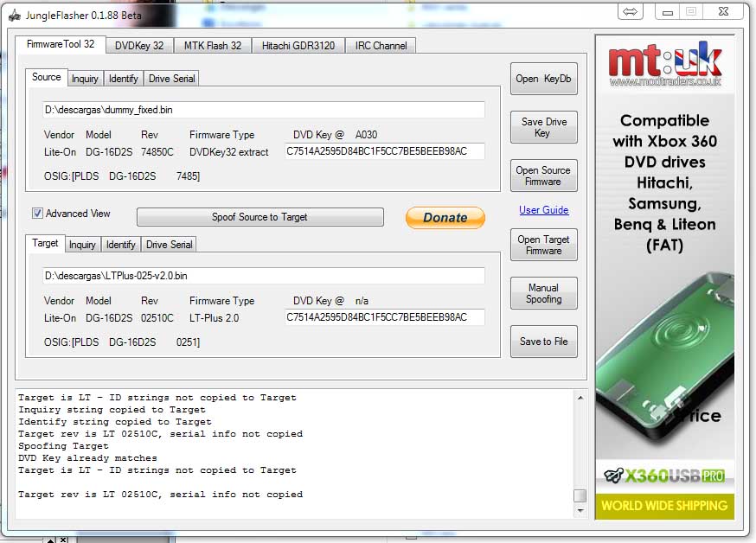Click the X360USB PRO advertisement logo
This screenshot has height=543, width=756.
tap(665, 476)
